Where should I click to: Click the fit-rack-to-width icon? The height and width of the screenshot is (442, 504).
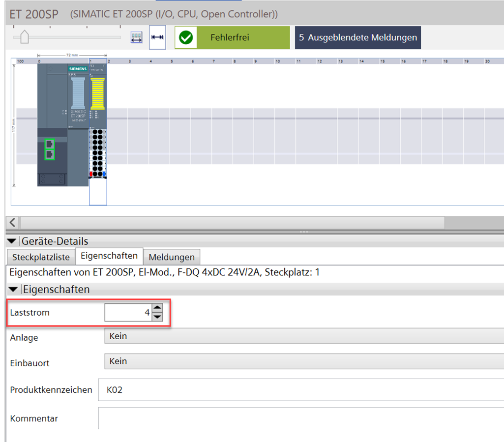click(x=136, y=38)
